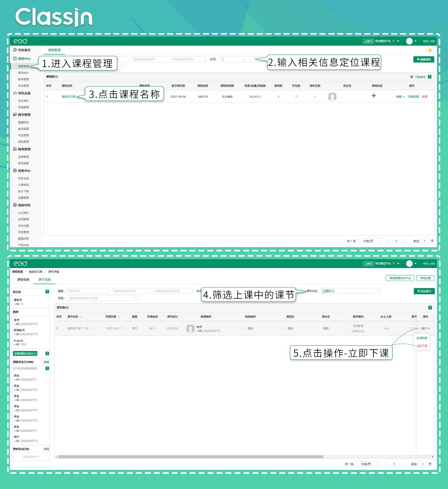Open the 标签 multi-select dropdown

(x=102, y=298)
